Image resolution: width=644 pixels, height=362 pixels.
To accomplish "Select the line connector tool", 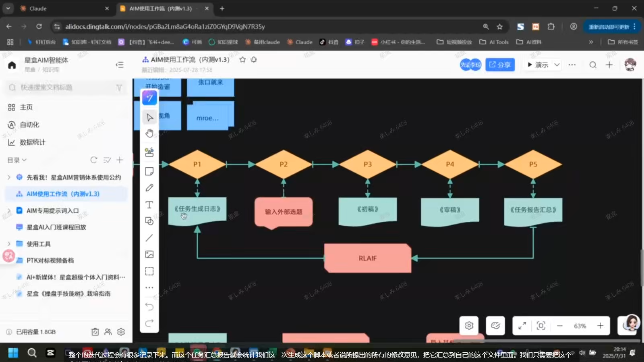I will pos(149,238).
